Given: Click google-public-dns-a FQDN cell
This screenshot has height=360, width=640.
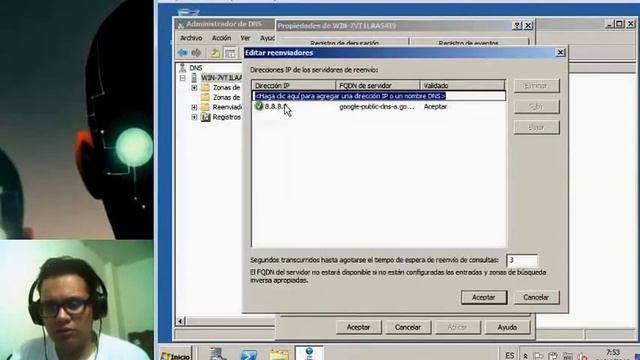Looking at the screenshot, I should tap(377, 107).
